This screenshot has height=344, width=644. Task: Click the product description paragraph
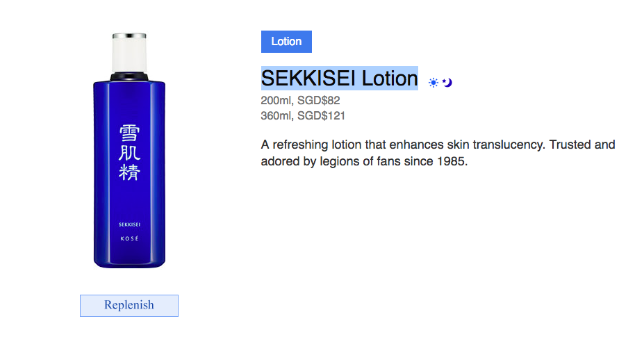[438, 154]
